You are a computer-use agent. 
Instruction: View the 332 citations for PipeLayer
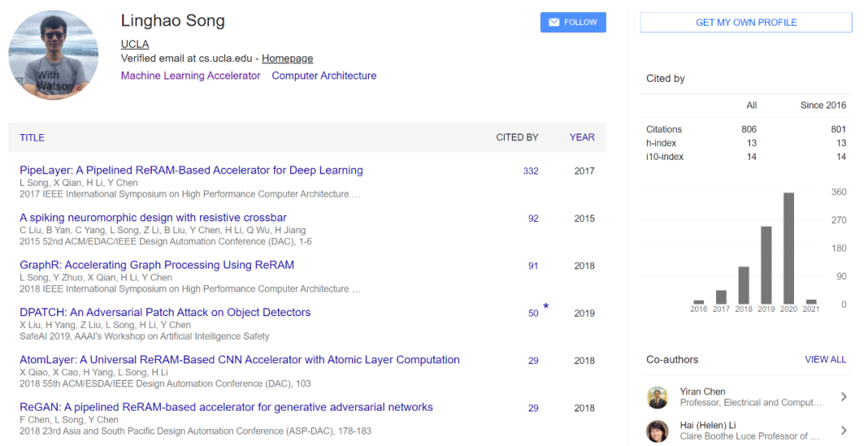(x=530, y=171)
